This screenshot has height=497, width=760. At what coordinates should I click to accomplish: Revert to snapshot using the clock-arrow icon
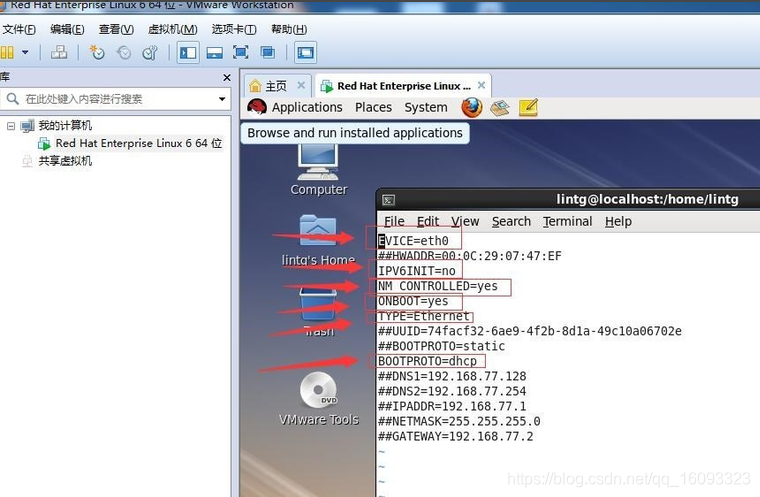124,52
